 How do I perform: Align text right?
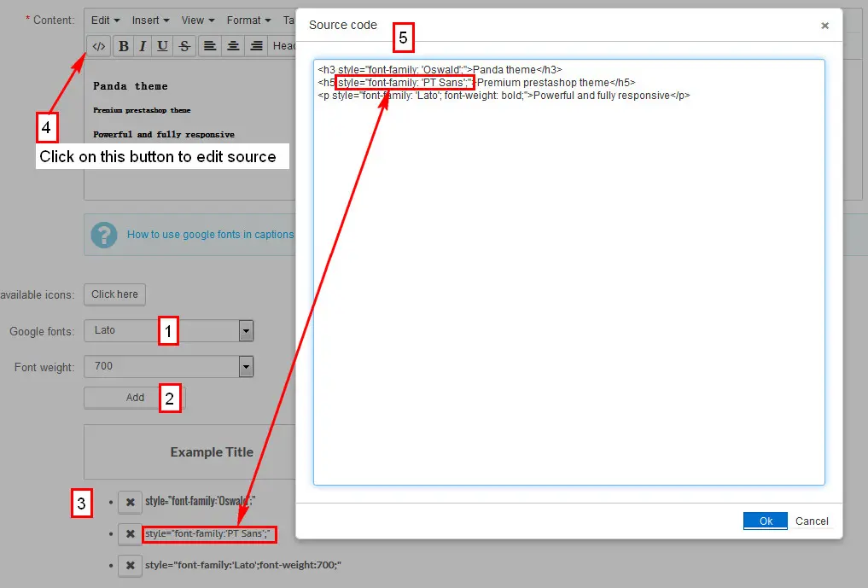click(256, 46)
